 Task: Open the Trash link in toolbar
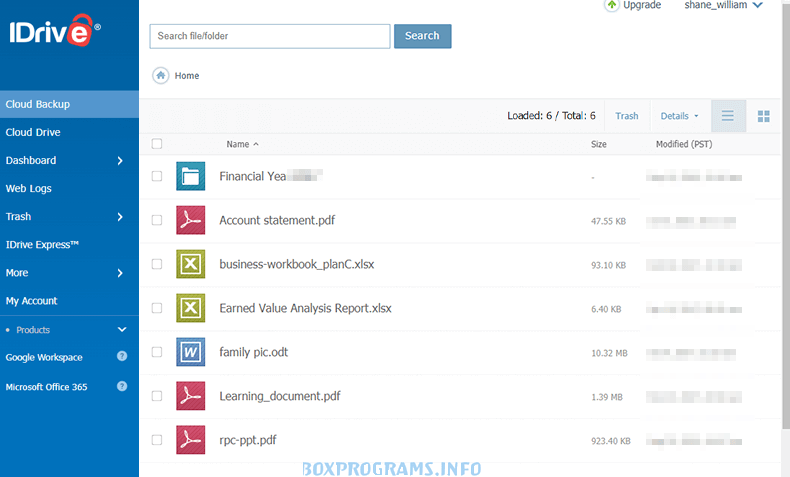pyautogui.click(x=627, y=116)
